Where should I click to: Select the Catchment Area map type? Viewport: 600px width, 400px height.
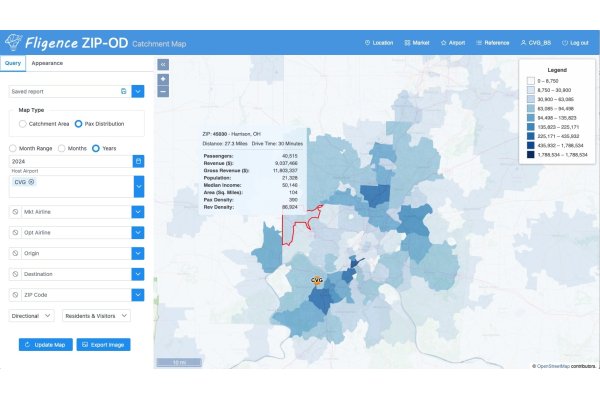23,124
